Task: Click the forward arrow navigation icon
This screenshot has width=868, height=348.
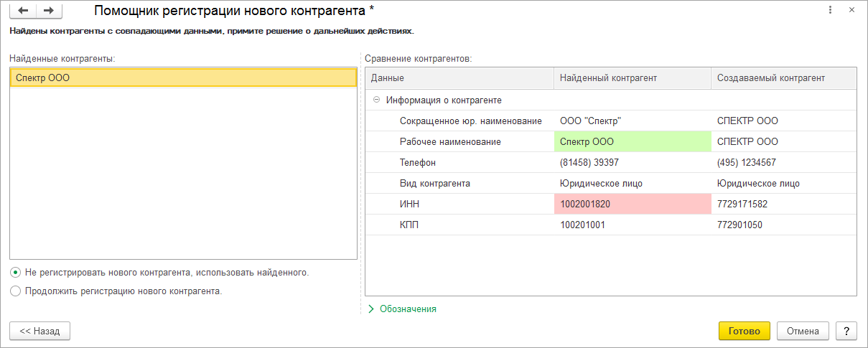Action: pos(49,11)
